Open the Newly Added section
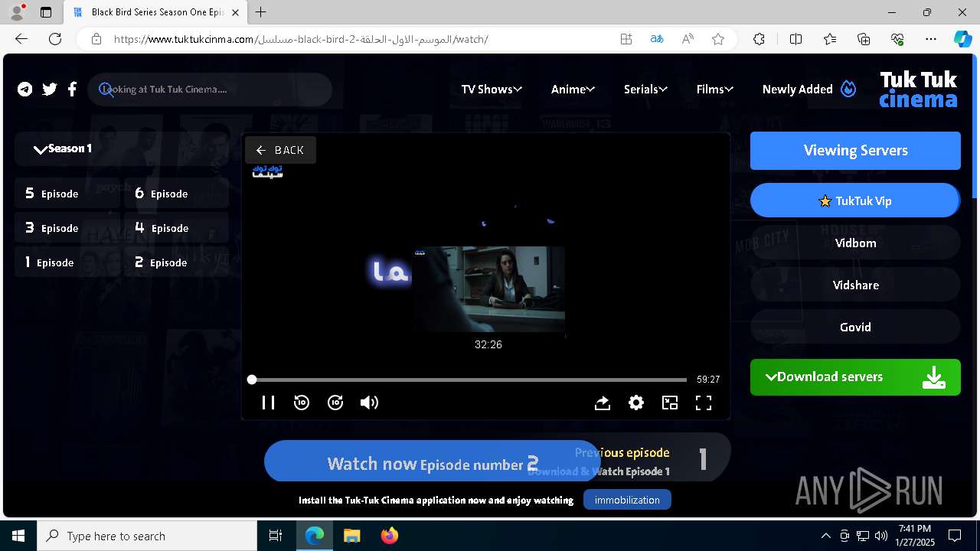Screen dimensions: 980x551 click(808, 90)
